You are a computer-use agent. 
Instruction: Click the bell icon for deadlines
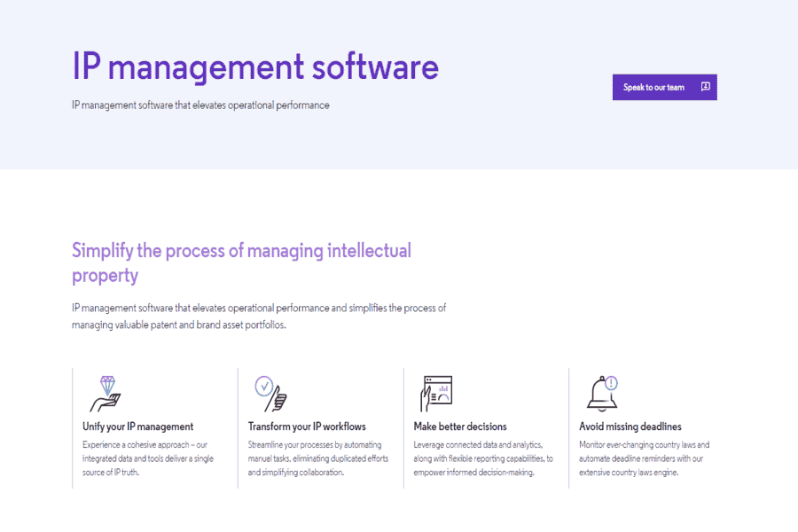click(599, 394)
